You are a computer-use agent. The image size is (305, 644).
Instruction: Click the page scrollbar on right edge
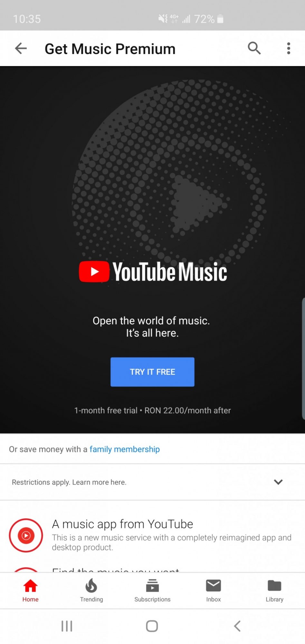(303, 359)
